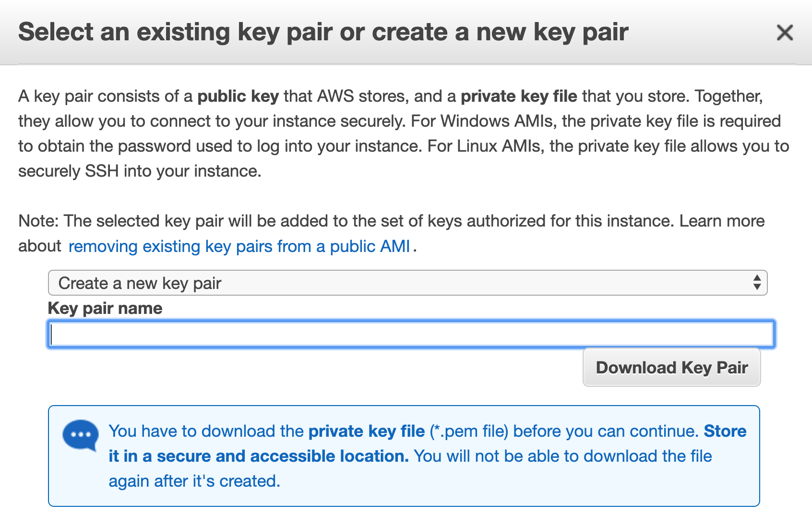Click the '(*.pem file)' text in the notice
Viewport: 812px width, 527px height.
pos(469,431)
